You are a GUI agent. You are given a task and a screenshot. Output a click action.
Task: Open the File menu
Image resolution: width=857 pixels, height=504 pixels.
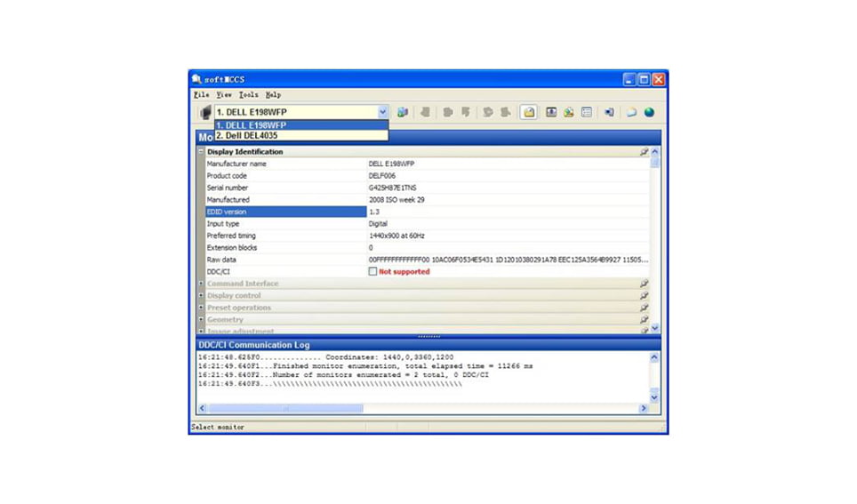[201, 94]
